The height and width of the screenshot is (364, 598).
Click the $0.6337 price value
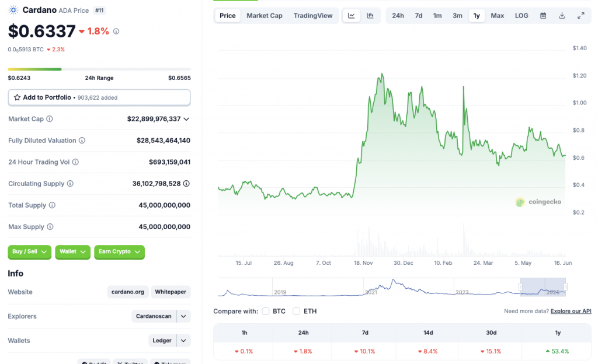point(42,31)
